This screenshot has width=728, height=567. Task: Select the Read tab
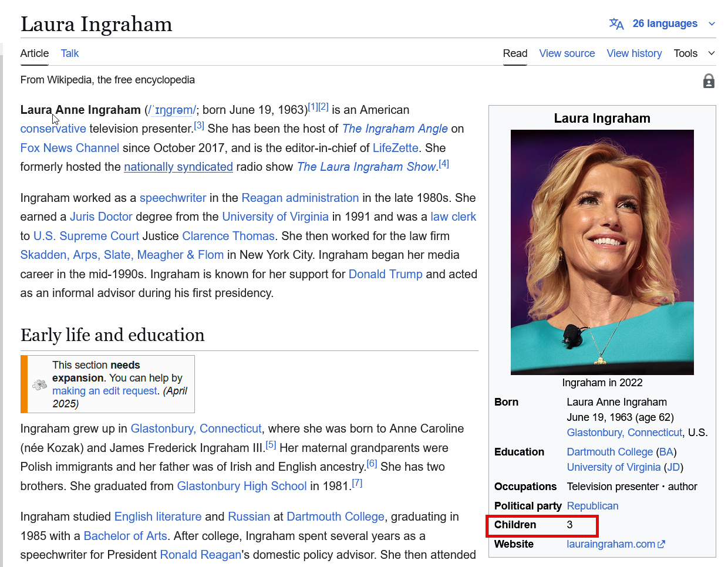[515, 53]
